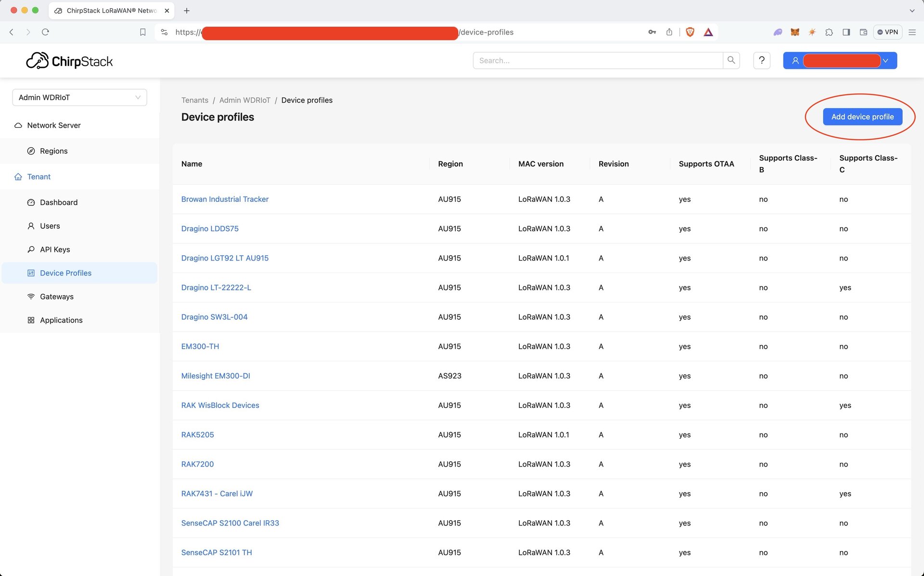Screen dimensions: 924x576
Task: Bookmark this page with the bookmark icon
Action: [142, 32]
